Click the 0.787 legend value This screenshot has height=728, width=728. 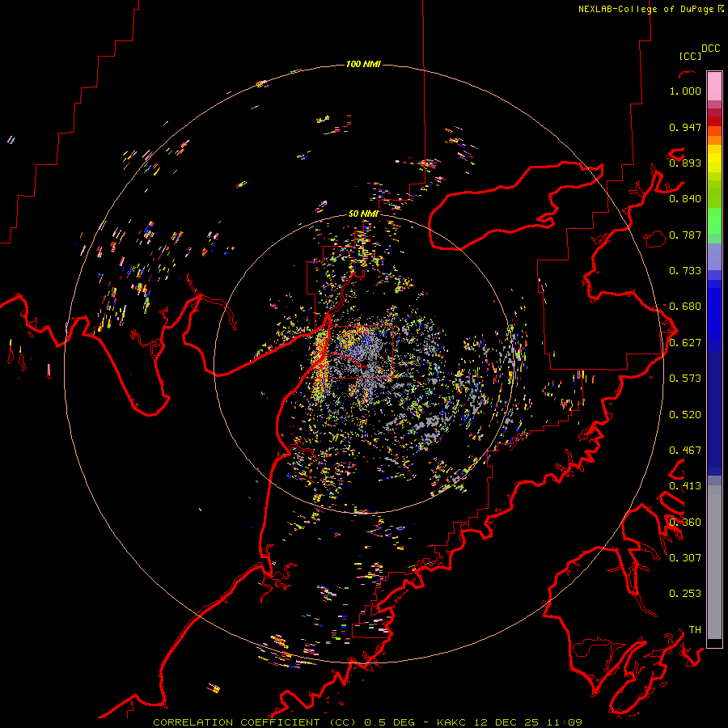click(685, 235)
